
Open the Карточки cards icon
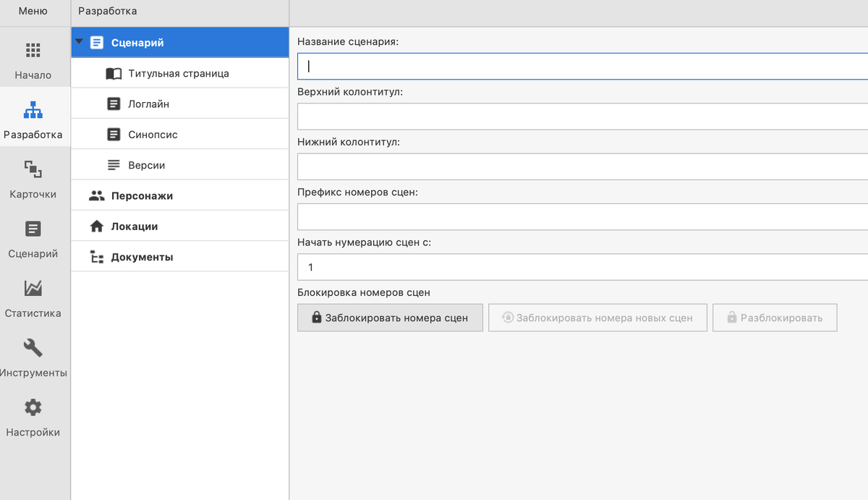click(33, 169)
